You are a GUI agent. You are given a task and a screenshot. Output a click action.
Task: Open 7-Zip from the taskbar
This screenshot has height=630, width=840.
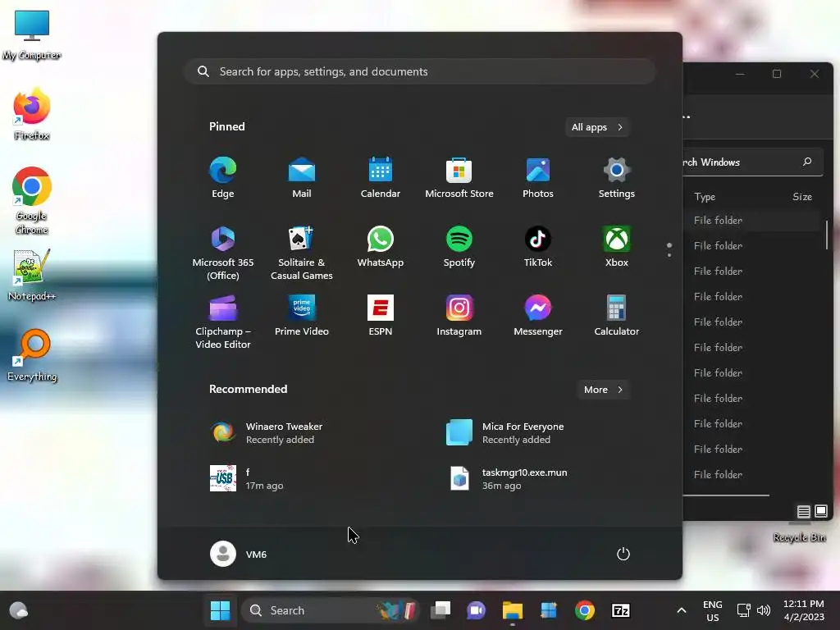(x=621, y=610)
